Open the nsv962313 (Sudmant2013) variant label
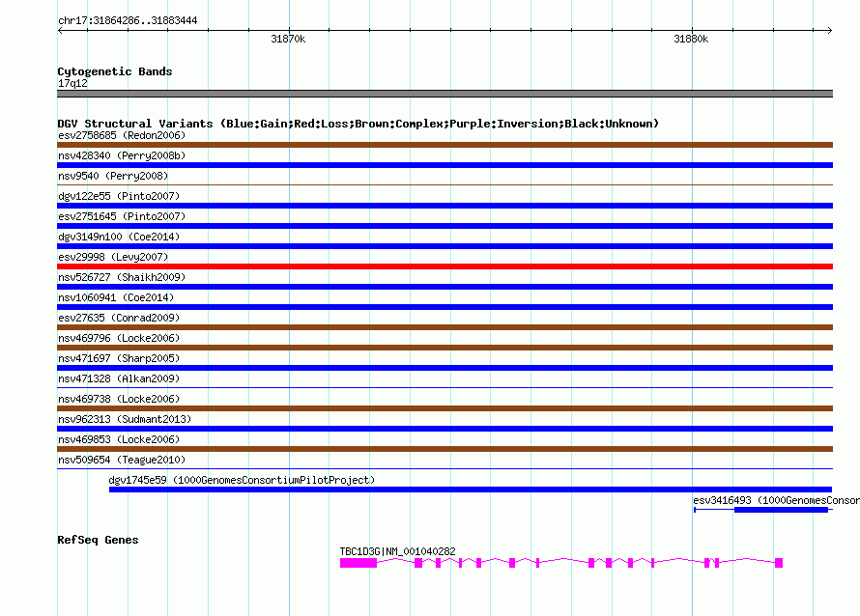The image size is (860, 616). (125, 419)
